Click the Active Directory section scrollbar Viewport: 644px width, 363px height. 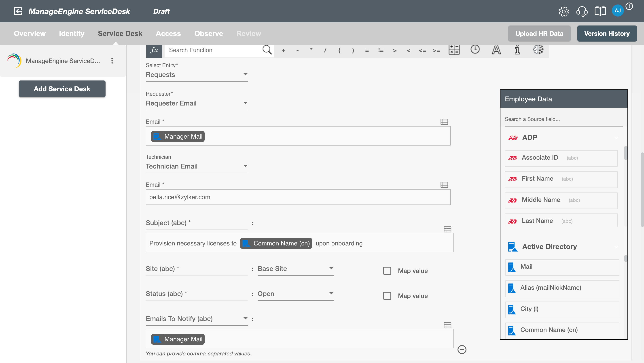pos(625,258)
